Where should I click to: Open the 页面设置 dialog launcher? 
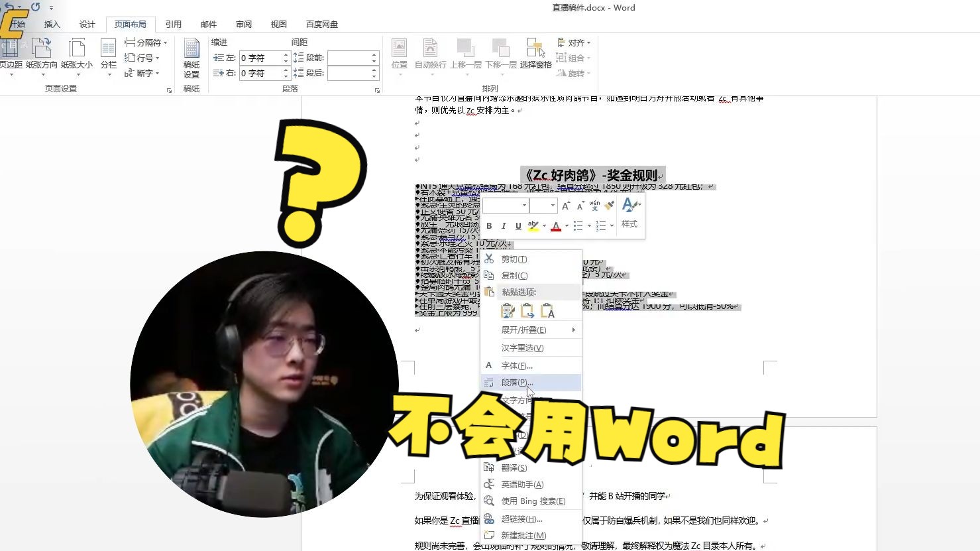point(169,90)
